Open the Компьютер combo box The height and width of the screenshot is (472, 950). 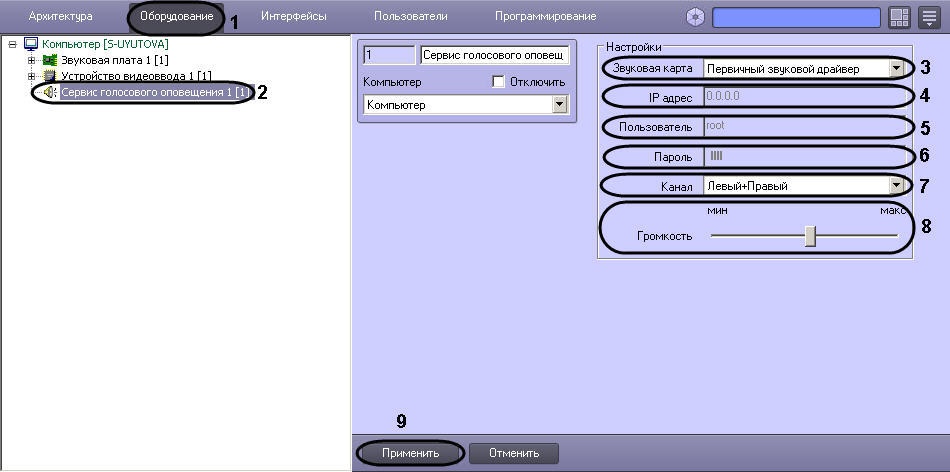[x=559, y=104]
